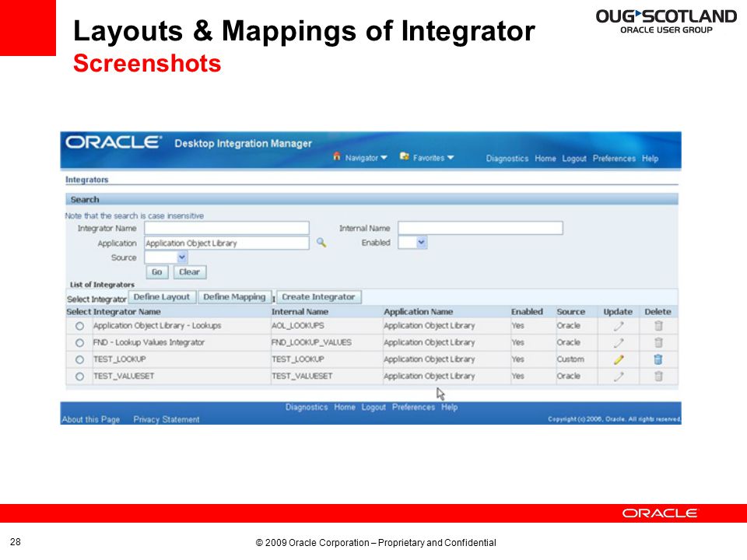
Task: Click the OUG Scotland user group logo
Action: 666,22
